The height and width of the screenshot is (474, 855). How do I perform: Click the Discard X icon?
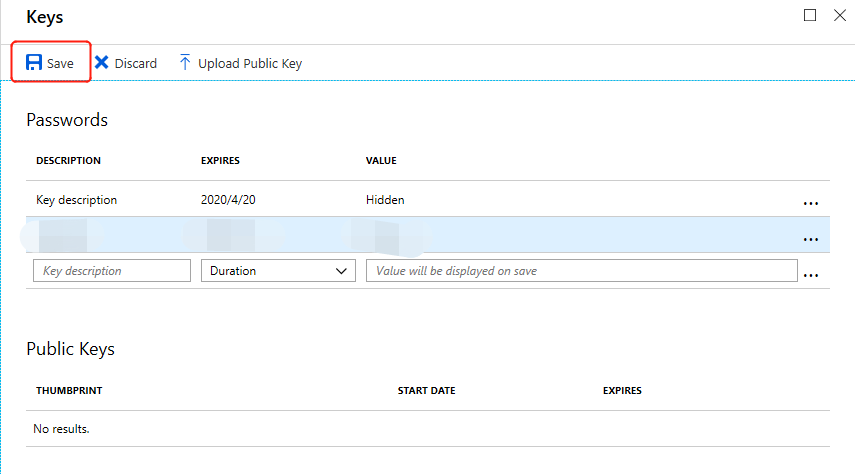(102, 63)
